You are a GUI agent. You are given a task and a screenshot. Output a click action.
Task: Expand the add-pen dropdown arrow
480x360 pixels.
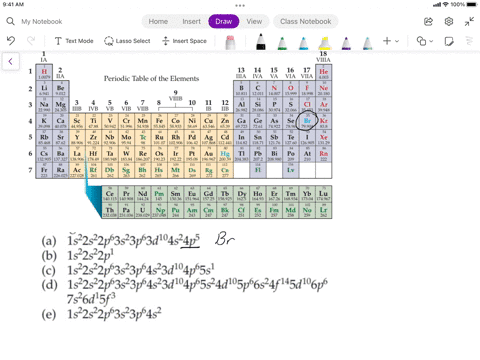pos(397,41)
